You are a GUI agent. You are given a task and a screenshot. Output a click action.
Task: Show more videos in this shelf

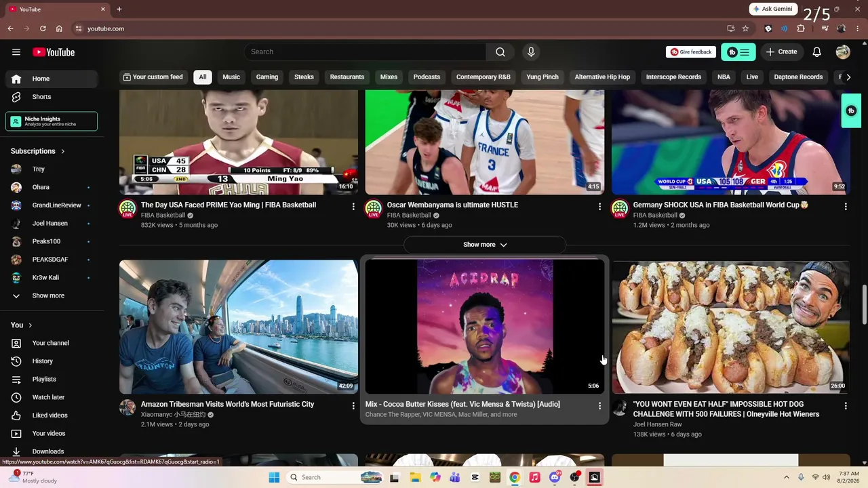point(485,245)
